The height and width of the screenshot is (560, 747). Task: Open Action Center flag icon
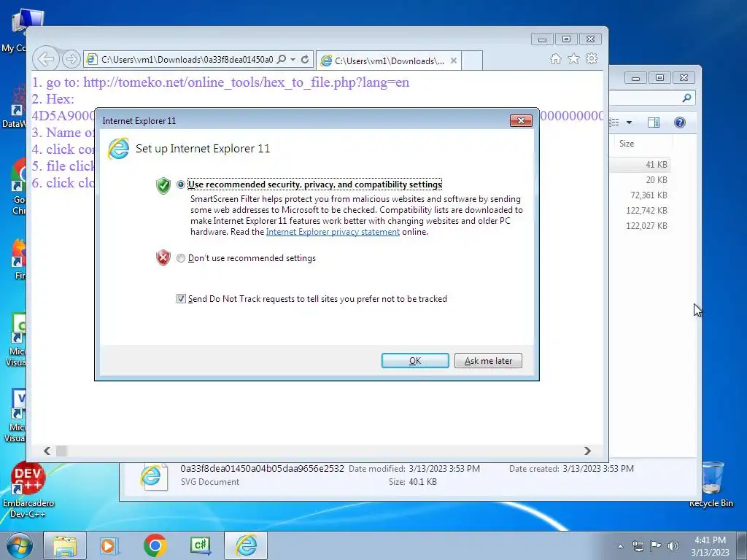pyautogui.click(x=655, y=546)
